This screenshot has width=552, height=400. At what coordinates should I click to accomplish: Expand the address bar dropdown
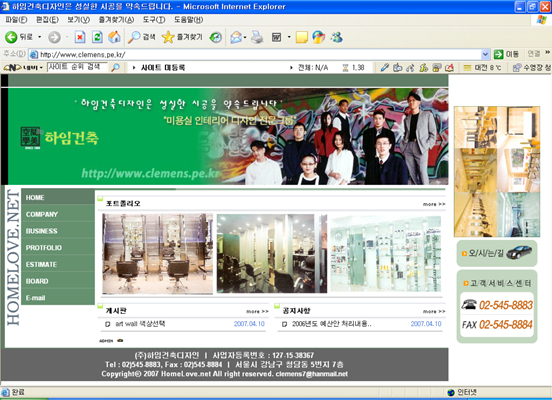click(x=485, y=54)
